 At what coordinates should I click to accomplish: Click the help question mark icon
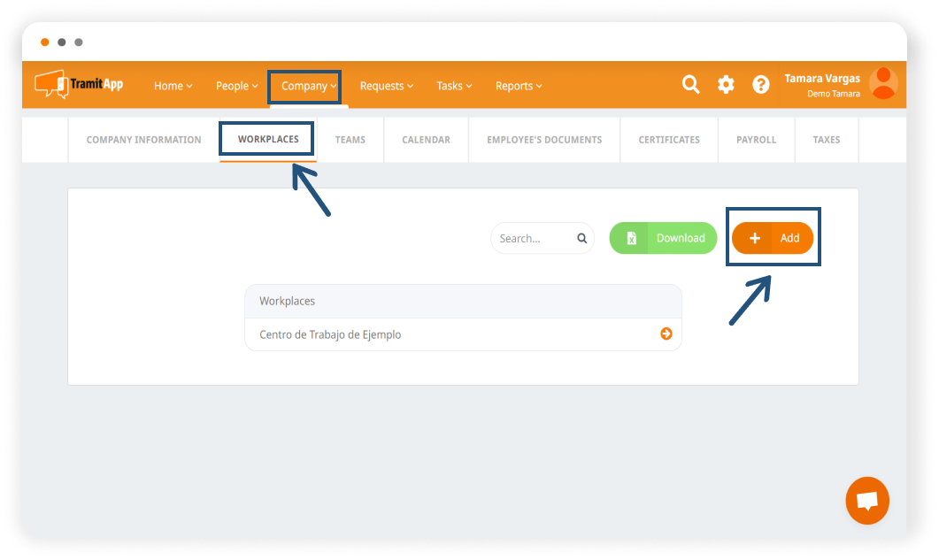coord(760,85)
